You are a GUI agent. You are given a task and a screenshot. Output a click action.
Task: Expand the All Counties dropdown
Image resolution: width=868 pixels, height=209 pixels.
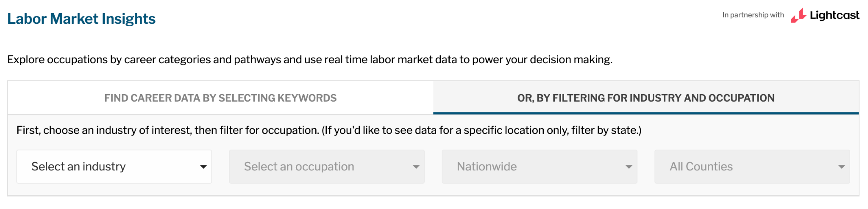(752, 167)
